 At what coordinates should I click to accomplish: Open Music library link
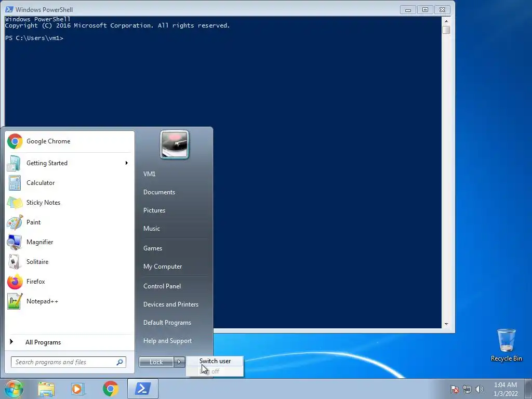(x=152, y=229)
